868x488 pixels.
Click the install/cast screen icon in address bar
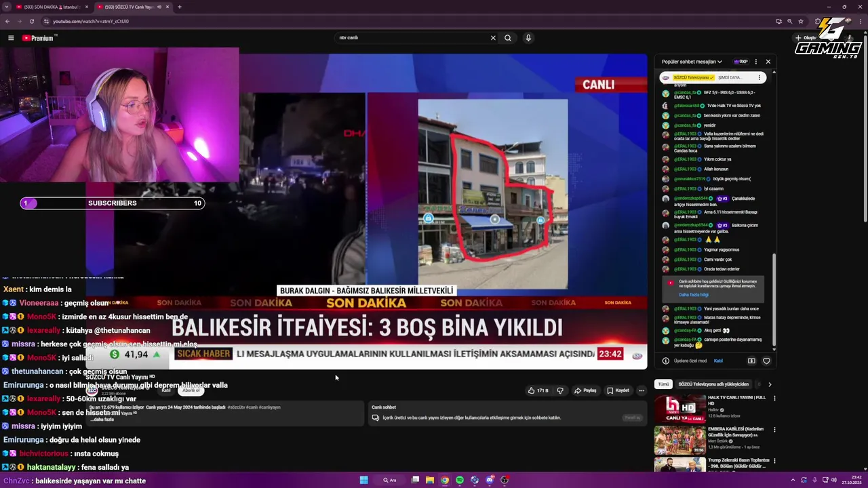[x=779, y=21]
